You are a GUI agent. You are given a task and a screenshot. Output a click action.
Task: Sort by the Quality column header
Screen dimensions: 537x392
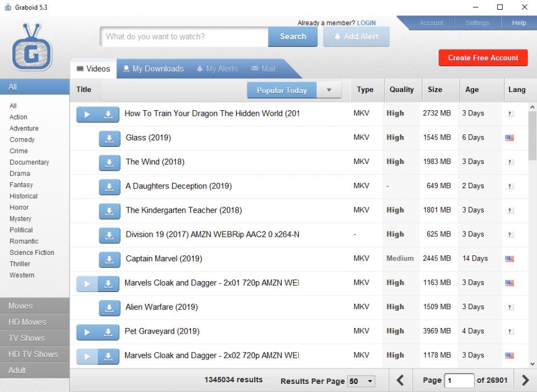(x=403, y=90)
